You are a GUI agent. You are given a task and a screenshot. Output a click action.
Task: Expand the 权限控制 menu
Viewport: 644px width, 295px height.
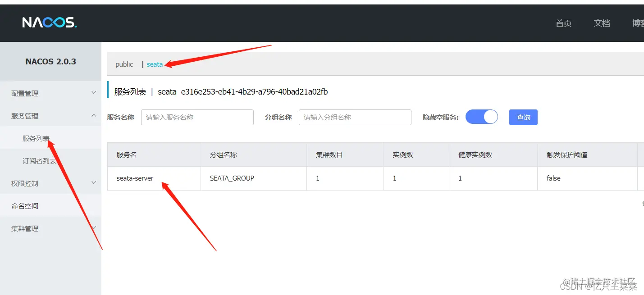point(50,183)
